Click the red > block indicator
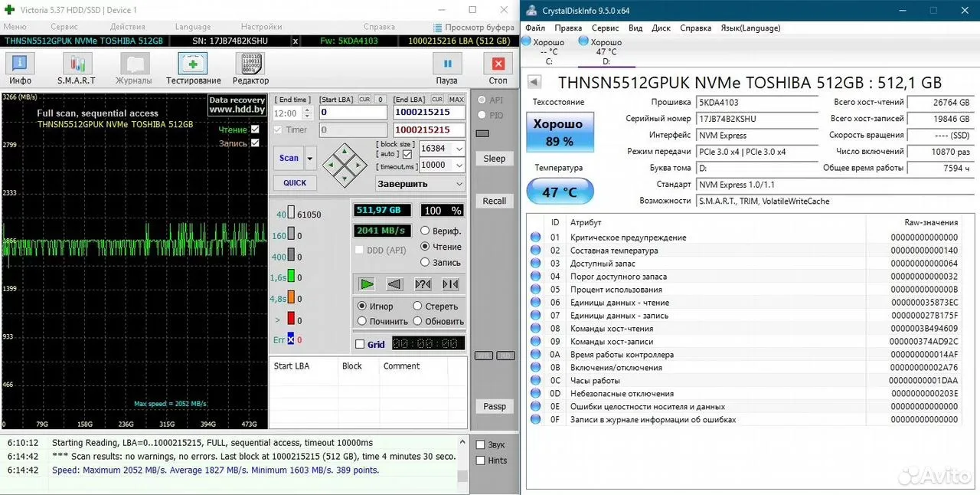 click(291, 319)
